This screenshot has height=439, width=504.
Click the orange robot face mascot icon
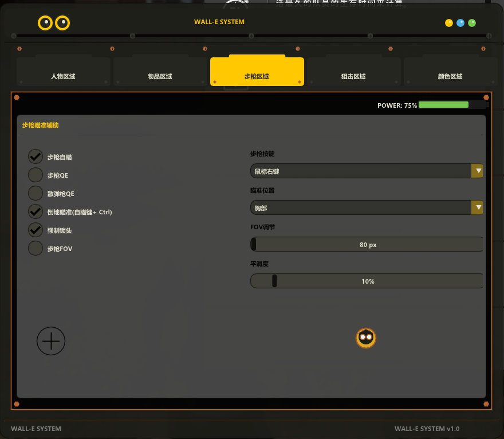pyautogui.click(x=365, y=338)
